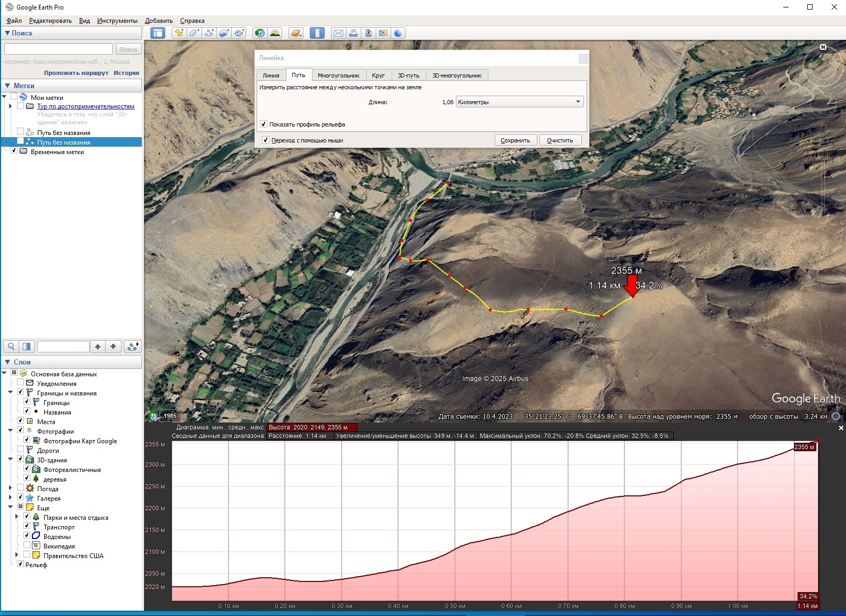The width and height of the screenshot is (846, 616).
Task: Toggle the ruler tool in toolbar
Action: (317, 33)
